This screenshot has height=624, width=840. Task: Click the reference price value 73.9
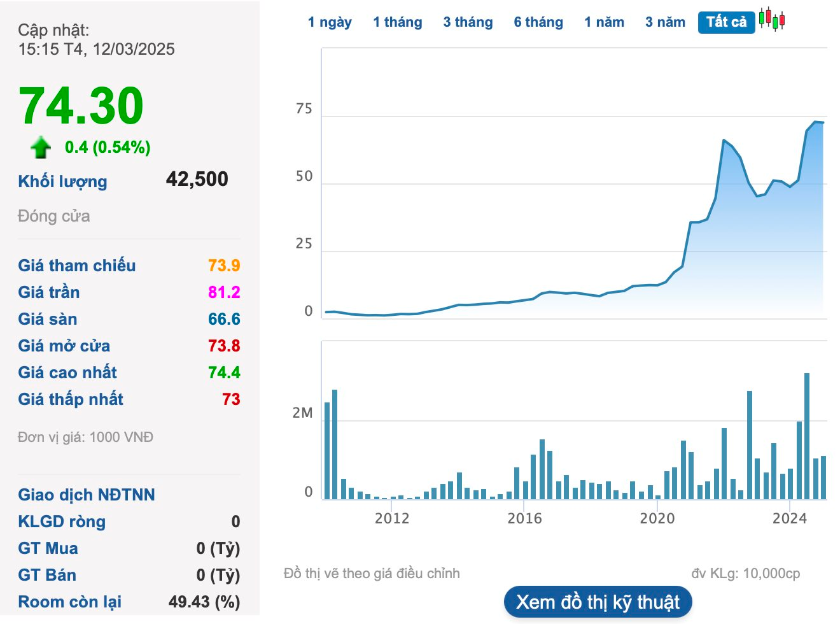(224, 266)
